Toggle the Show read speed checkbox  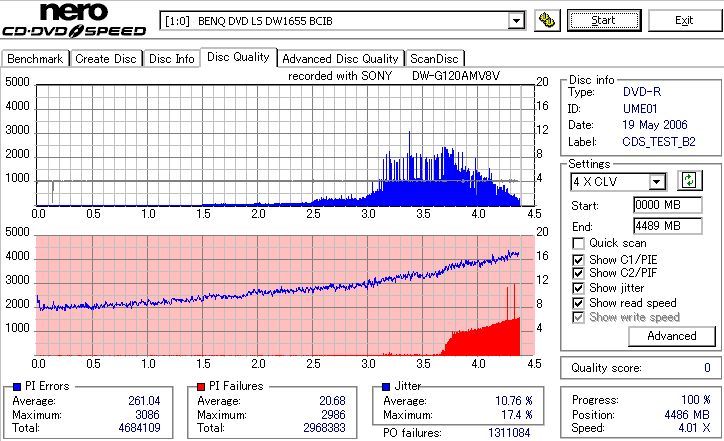tap(578, 303)
